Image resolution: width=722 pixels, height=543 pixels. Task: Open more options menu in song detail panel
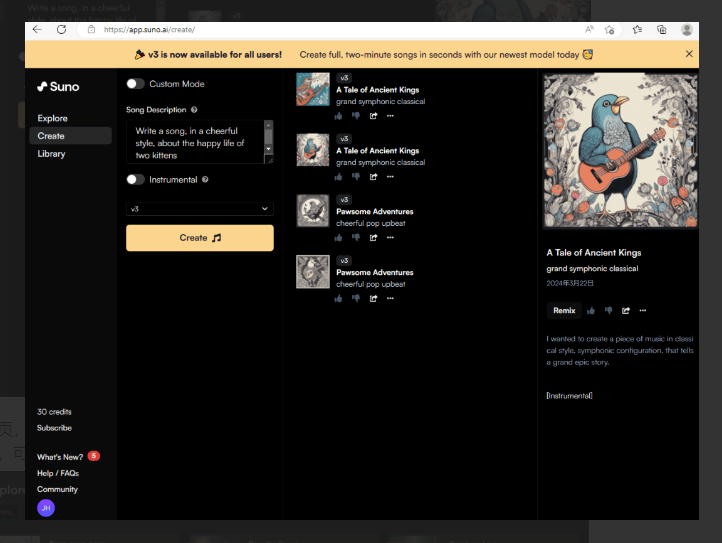tap(643, 310)
